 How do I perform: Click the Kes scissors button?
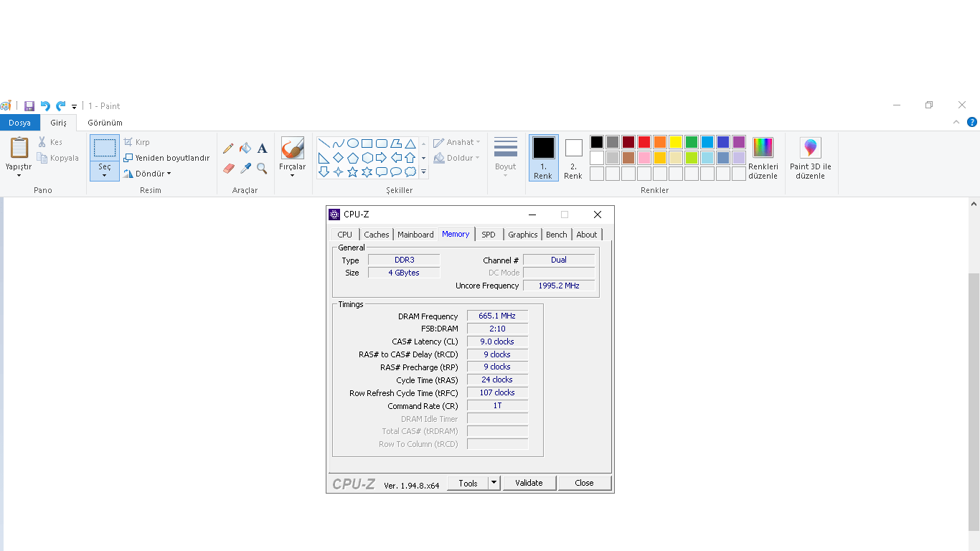click(x=50, y=142)
